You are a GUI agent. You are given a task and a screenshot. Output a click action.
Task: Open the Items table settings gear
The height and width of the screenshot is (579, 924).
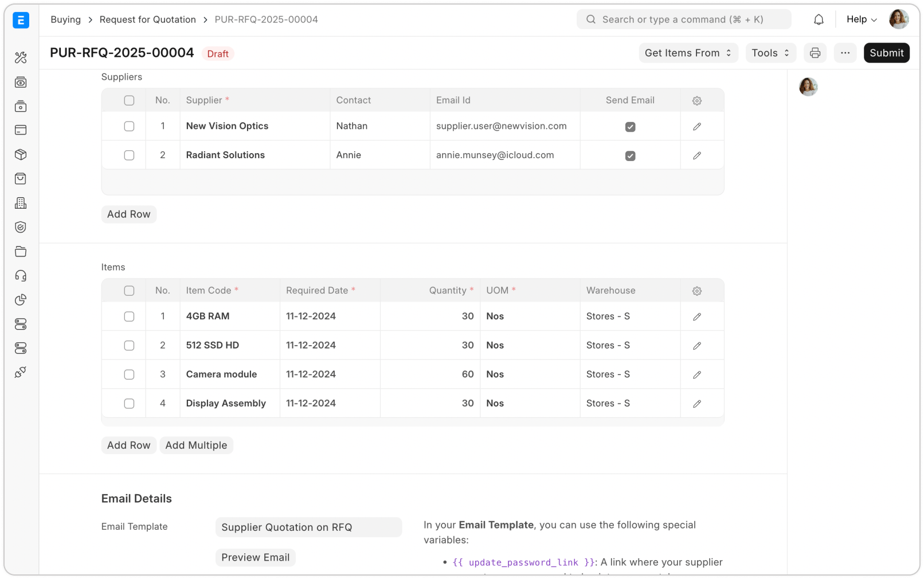coord(696,291)
